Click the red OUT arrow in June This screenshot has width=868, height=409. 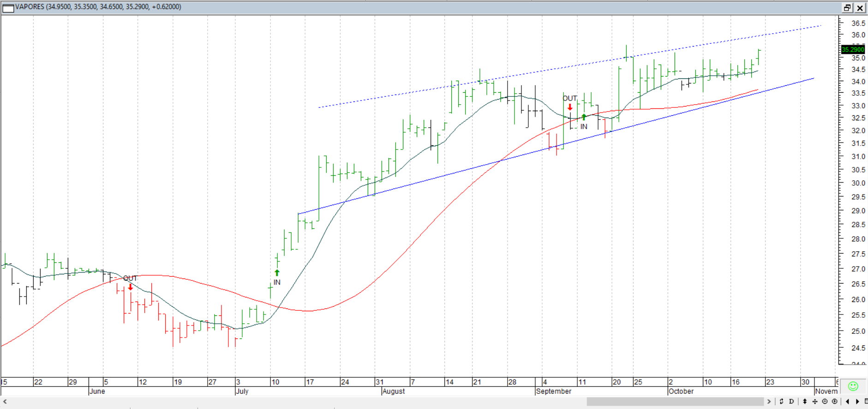(131, 287)
